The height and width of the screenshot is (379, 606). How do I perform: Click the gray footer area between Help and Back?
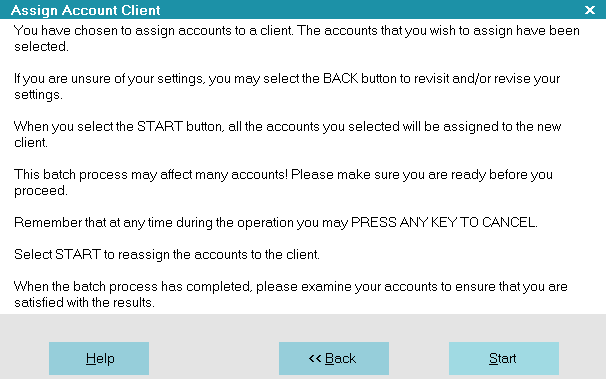[x=214, y=358]
